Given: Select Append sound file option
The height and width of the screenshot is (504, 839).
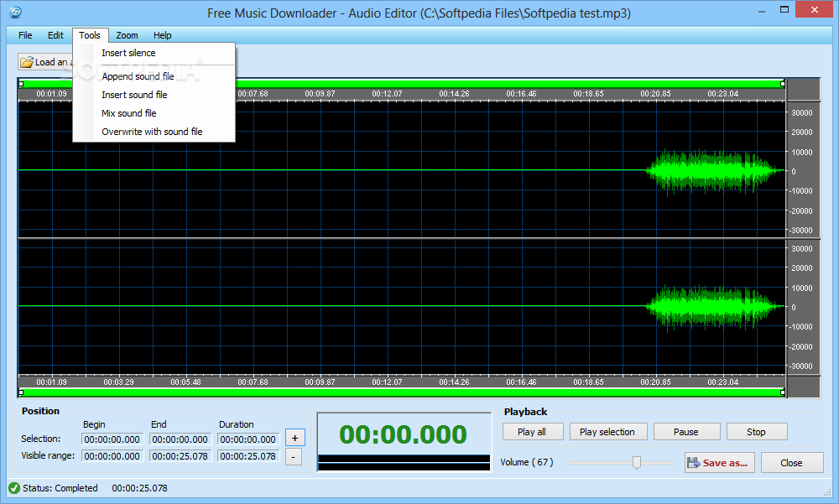Looking at the screenshot, I should 154,76.
